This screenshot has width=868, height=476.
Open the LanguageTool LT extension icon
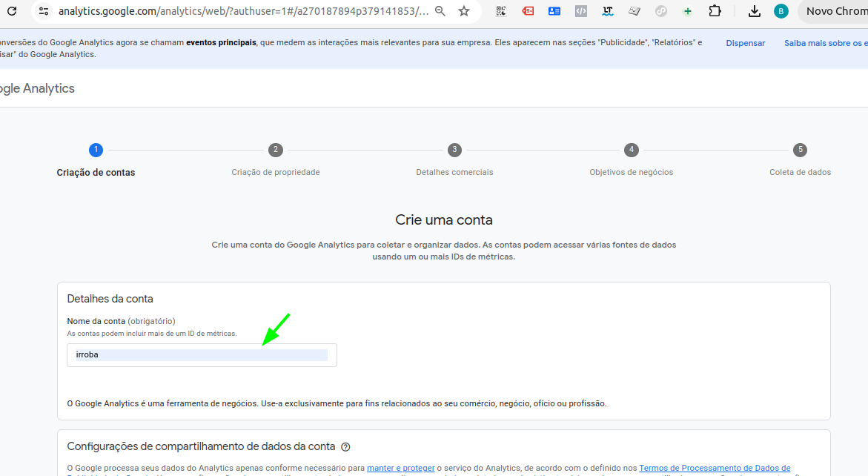pos(607,11)
